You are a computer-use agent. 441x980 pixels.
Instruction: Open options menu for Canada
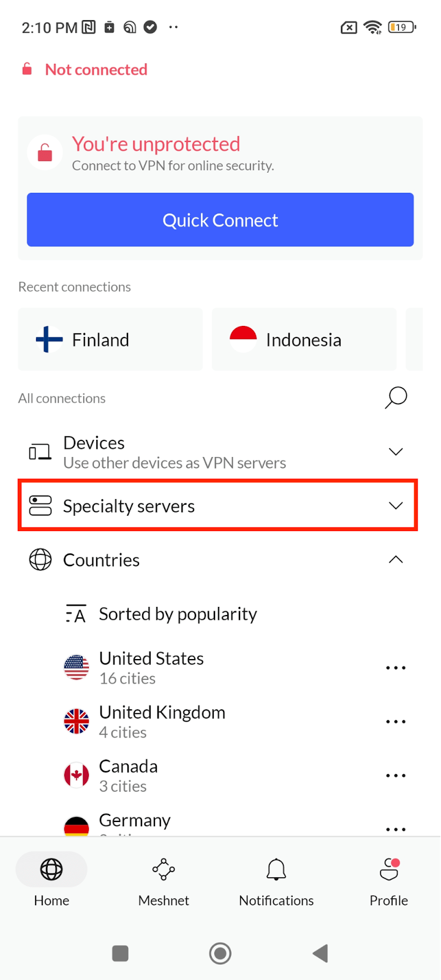(x=396, y=775)
